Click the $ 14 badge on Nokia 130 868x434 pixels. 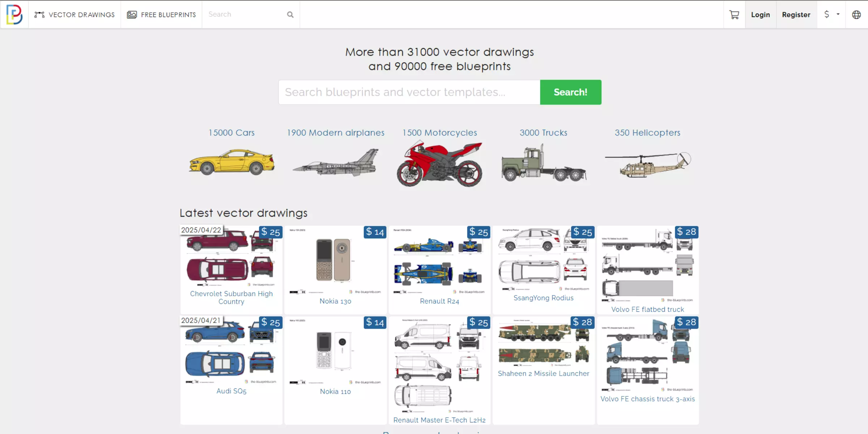click(x=375, y=232)
